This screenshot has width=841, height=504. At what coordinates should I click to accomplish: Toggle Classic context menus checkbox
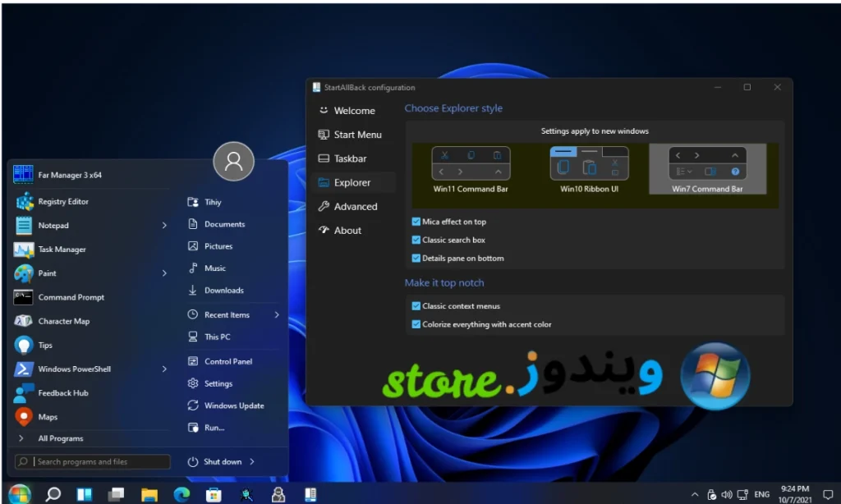(x=416, y=306)
